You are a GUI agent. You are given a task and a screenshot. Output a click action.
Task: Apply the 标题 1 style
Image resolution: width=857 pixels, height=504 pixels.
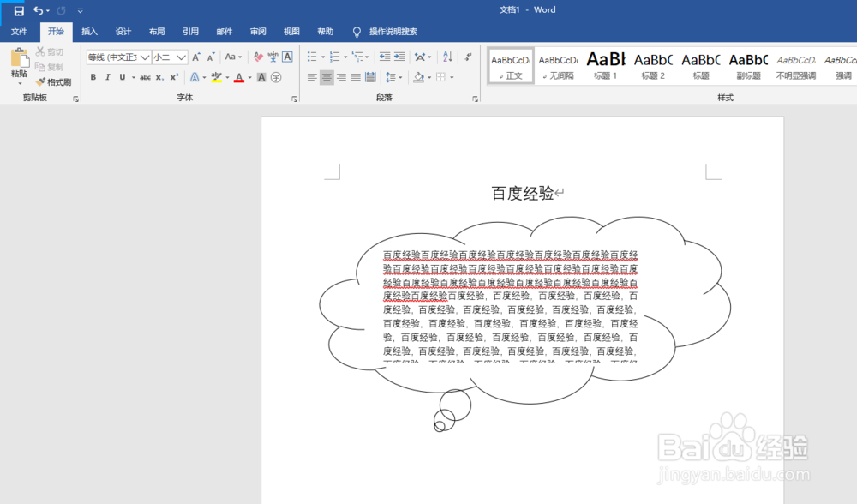click(x=606, y=67)
